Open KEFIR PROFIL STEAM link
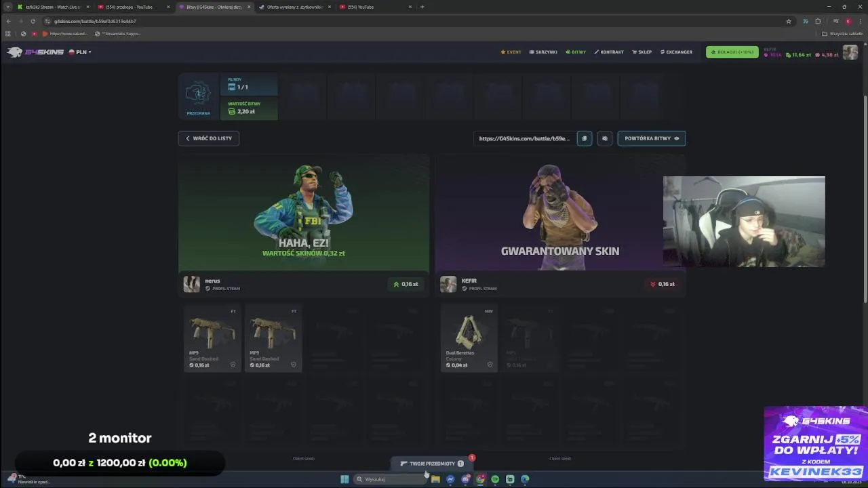Viewport: 868px width, 488px height. [x=480, y=289]
